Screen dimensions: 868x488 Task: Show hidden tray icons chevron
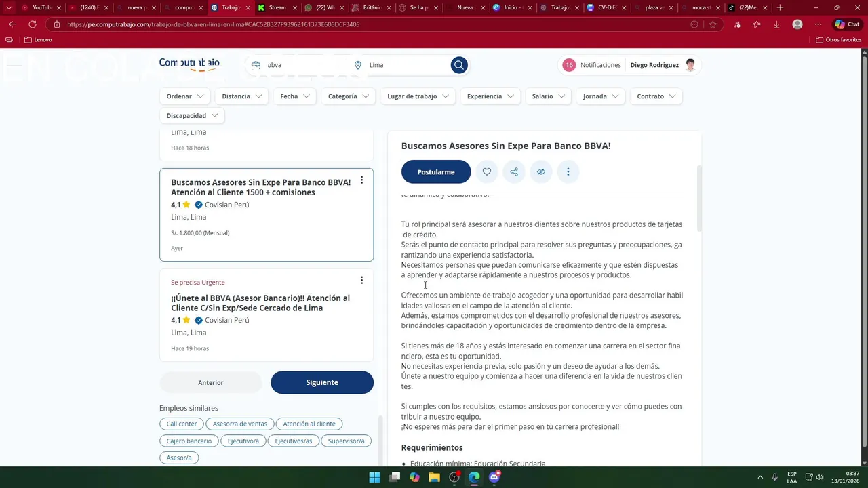759,477
